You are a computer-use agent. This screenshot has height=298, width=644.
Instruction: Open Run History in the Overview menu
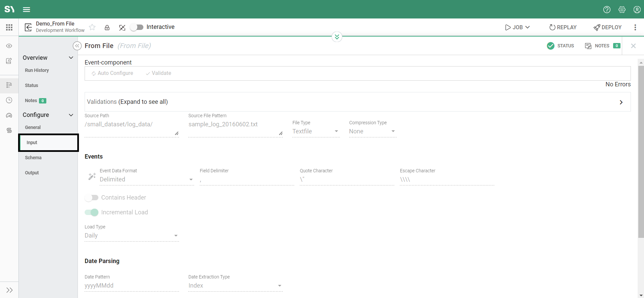(37, 70)
